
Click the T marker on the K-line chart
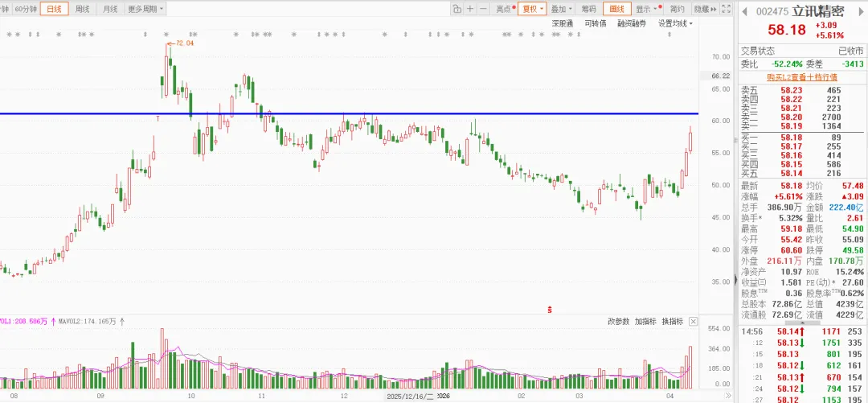pyautogui.click(x=158, y=118)
